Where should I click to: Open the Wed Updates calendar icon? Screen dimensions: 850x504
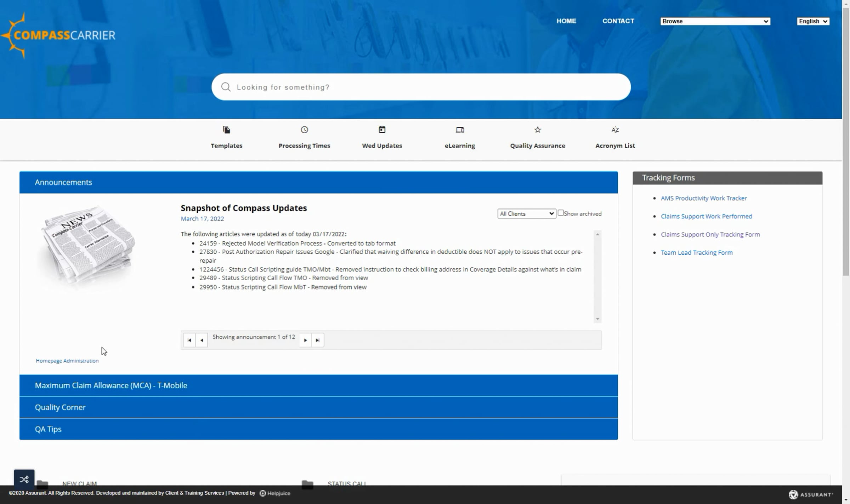(x=382, y=130)
